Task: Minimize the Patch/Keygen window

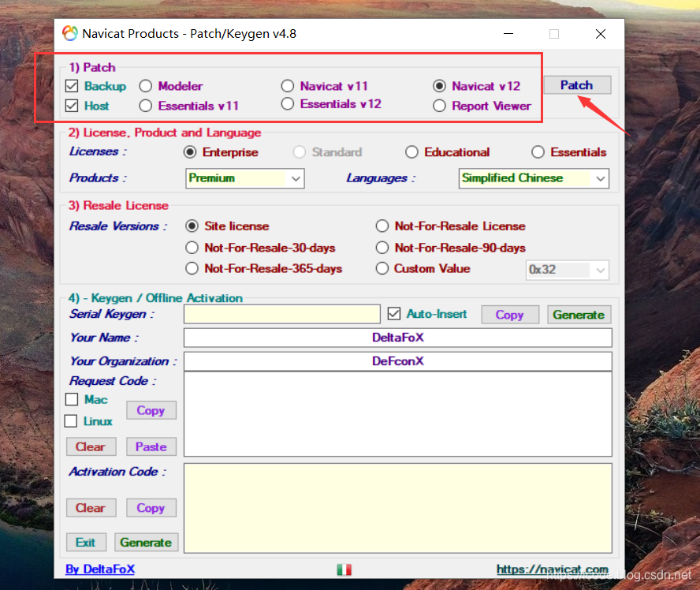Action: [508, 33]
